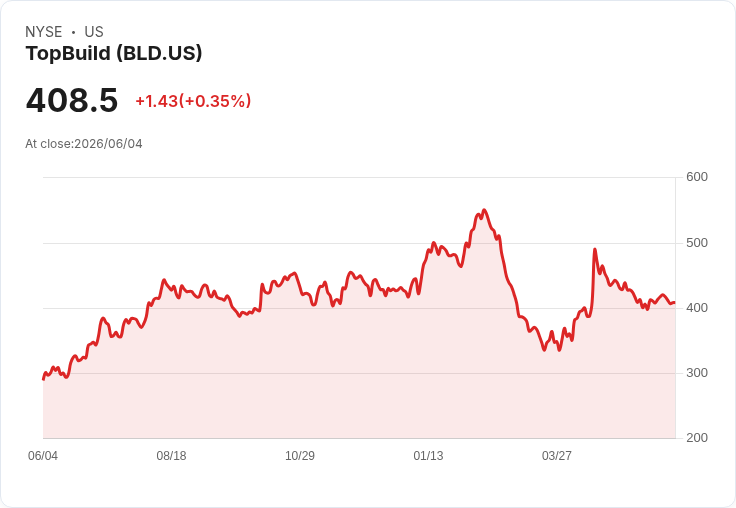Click the line's end point at right edge
Image resolution: width=736 pixels, height=508 pixels.
(x=675, y=303)
